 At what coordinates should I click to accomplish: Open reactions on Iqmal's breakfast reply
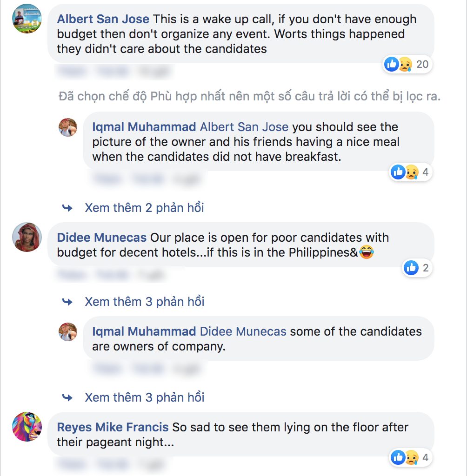(x=409, y=172)
